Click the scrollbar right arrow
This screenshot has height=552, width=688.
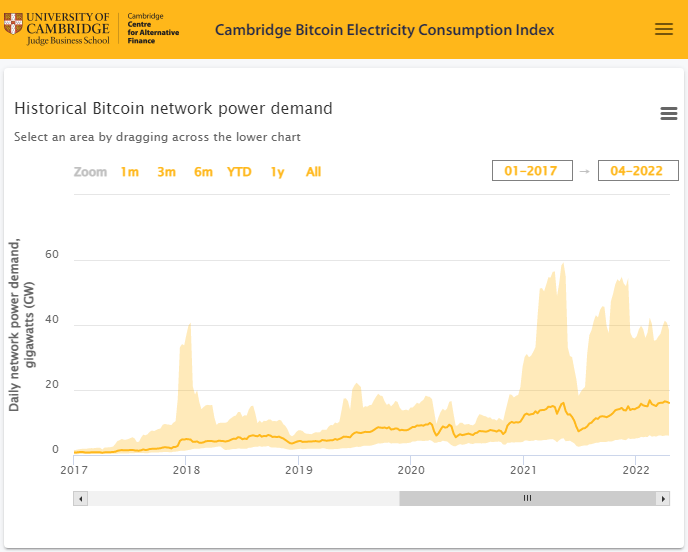(x=662, y=498)
